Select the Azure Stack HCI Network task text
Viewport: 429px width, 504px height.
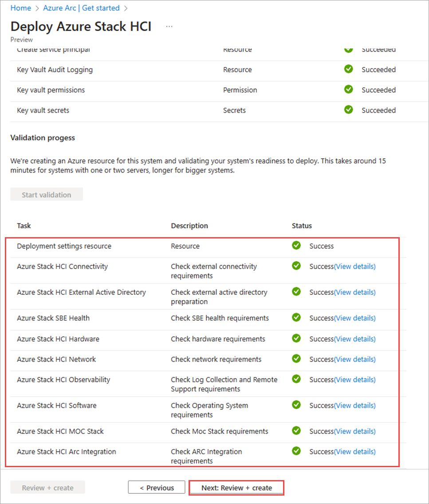(56, 359)
